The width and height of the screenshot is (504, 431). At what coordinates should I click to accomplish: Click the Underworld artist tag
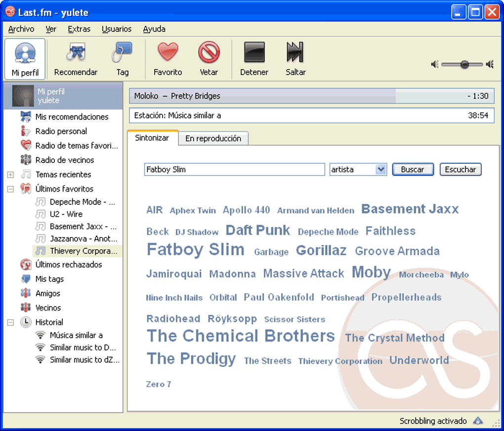(419, 360)
